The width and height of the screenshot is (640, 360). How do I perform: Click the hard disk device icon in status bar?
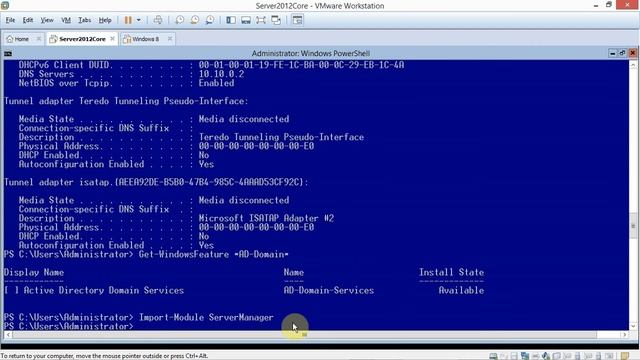[493, 356]
